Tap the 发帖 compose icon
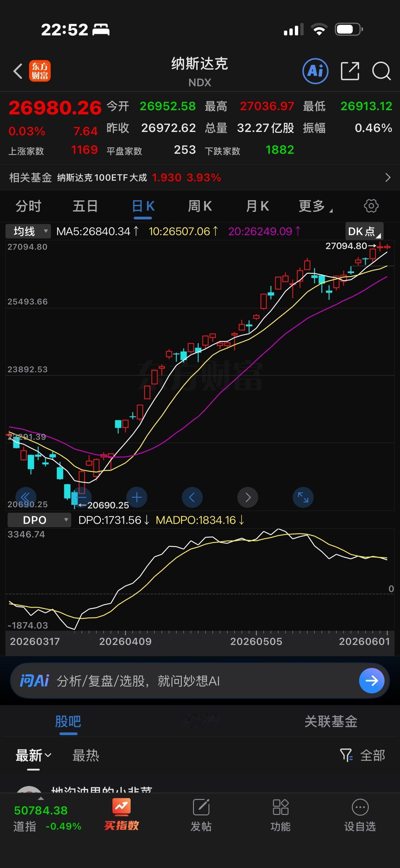 201,807
